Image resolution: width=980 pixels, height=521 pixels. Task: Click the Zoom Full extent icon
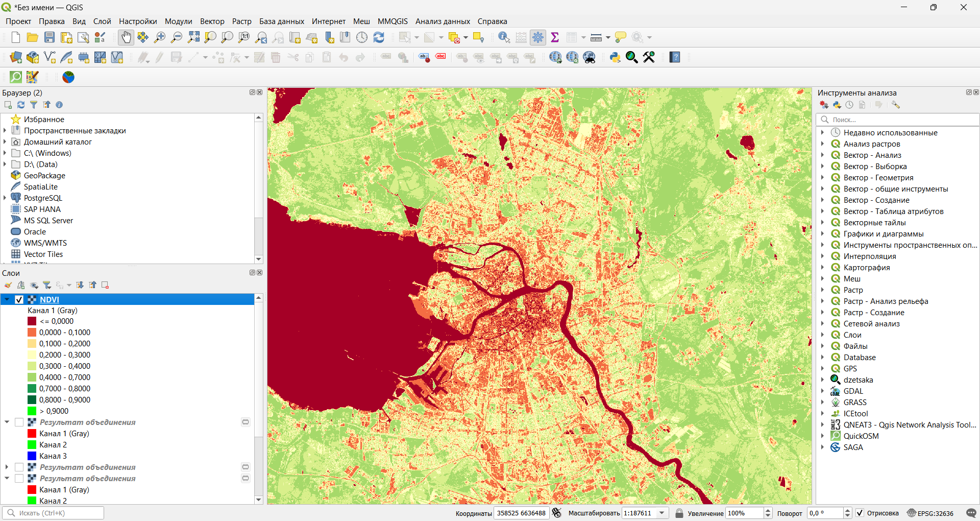(x=193, y=37)
